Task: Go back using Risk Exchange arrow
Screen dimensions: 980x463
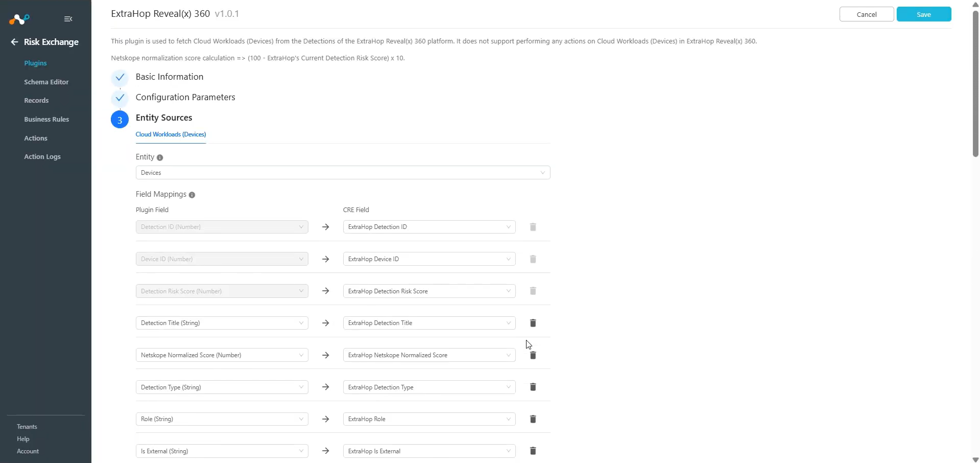Action: [14, 42]
